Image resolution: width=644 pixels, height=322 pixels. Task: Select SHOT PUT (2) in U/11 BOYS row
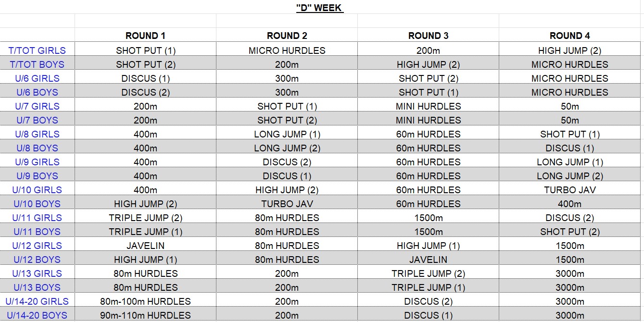tap(569, 231)
